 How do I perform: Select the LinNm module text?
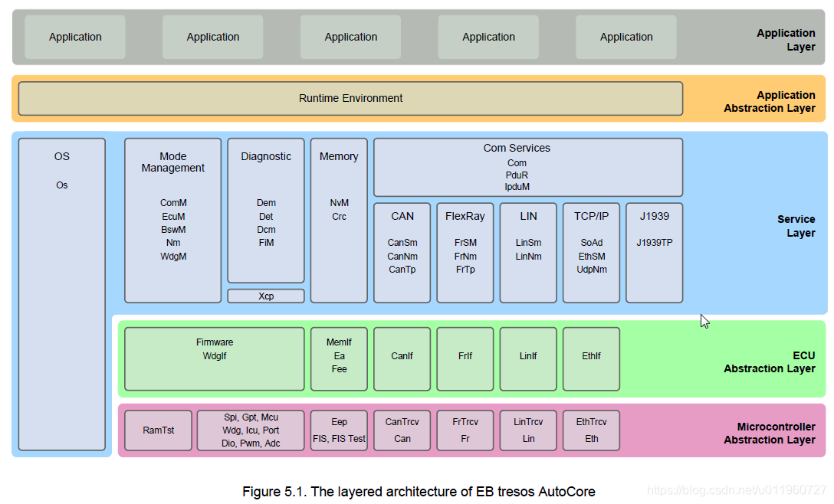(x=528, y=257)
